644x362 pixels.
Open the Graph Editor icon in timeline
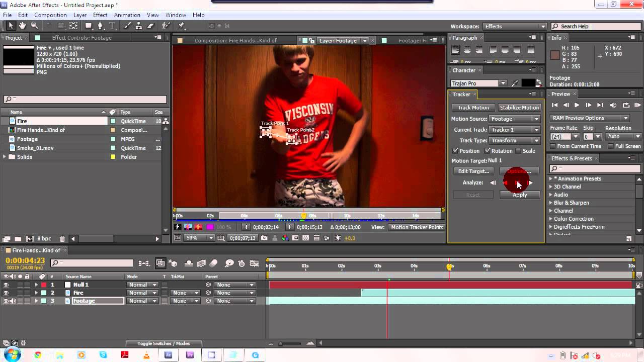pos(254,263)
